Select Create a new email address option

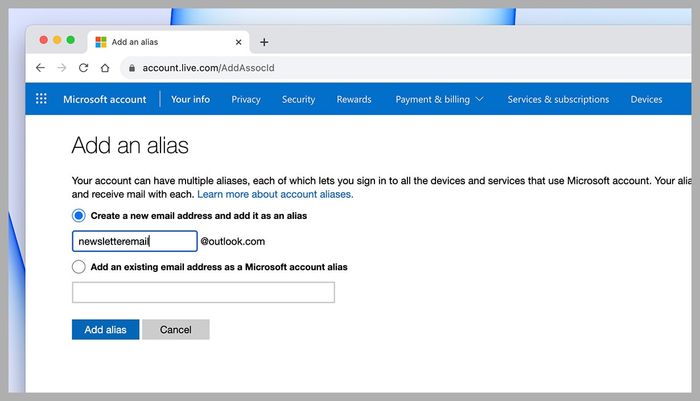tap(79, 215)
